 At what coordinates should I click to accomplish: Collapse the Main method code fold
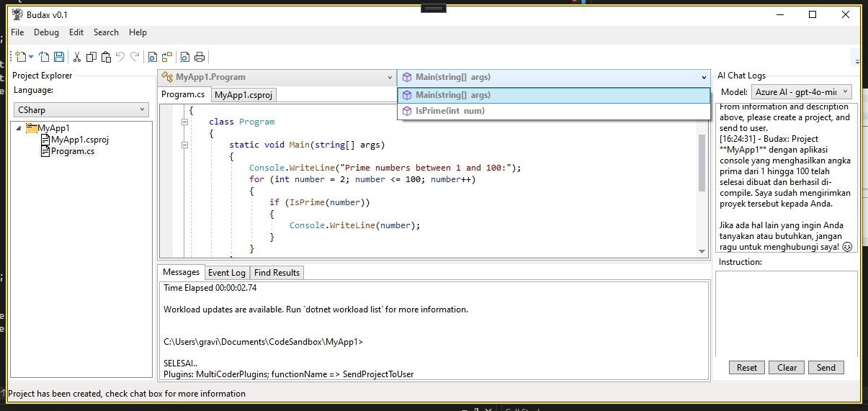click(x=185, y=145)
